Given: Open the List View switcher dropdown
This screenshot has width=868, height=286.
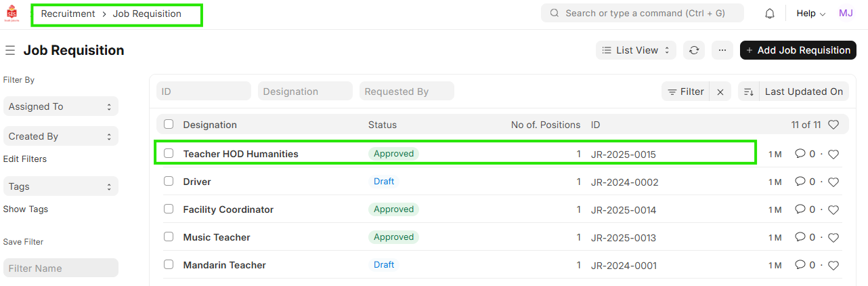Looking at the screenshot, I should point(636,50).
